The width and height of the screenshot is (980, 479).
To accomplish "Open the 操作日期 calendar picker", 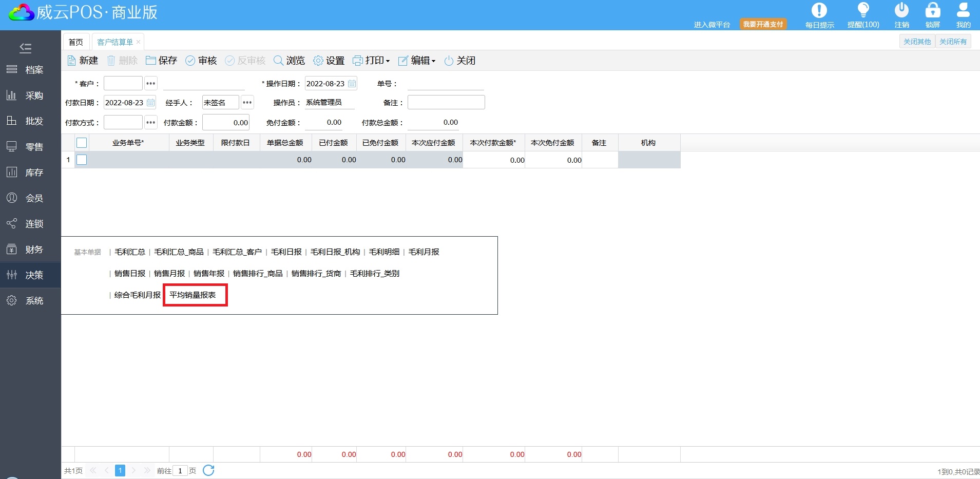I will coord(352,84).
